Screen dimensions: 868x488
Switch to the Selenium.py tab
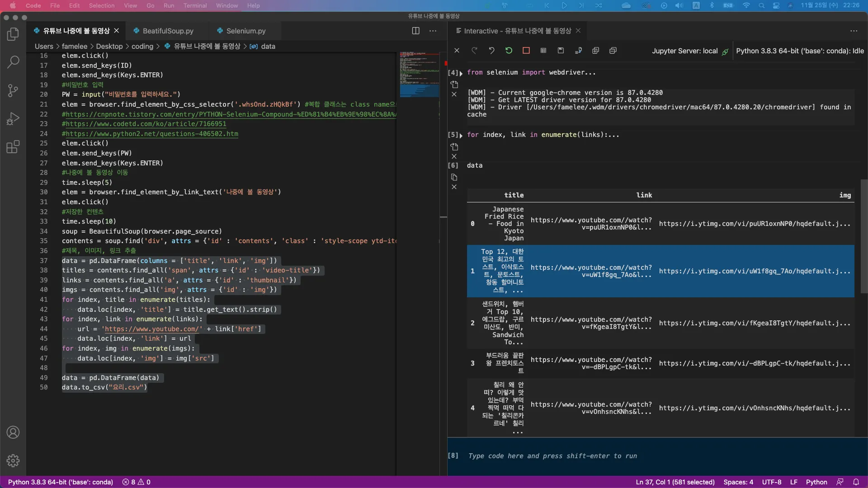tap(245, 31)
